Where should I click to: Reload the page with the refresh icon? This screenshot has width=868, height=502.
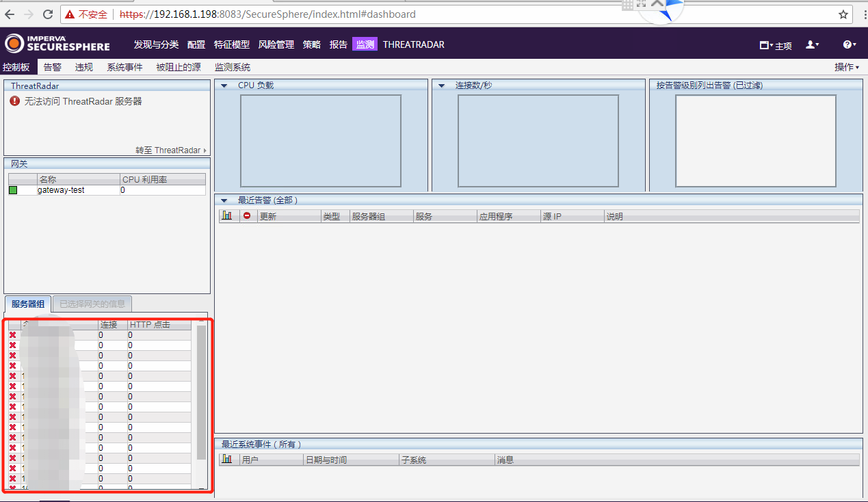pyautogui.click(x=48, y=14)
